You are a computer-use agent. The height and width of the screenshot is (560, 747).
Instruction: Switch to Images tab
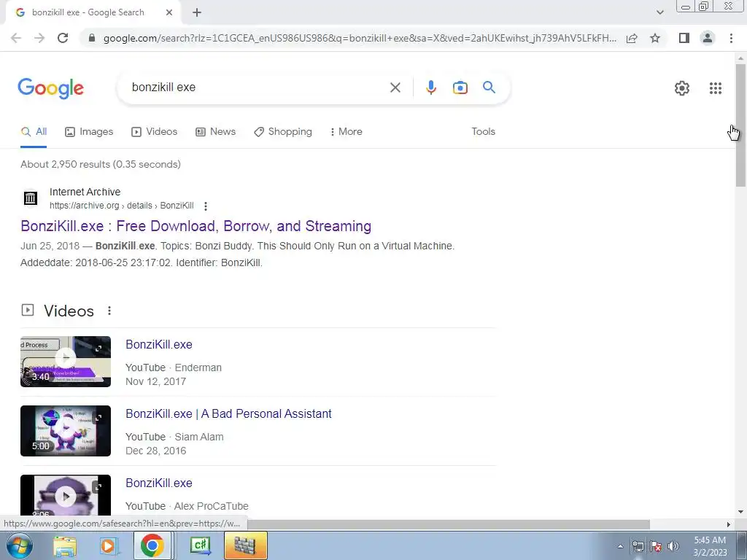pyautogui.click(x=89, y=132)
